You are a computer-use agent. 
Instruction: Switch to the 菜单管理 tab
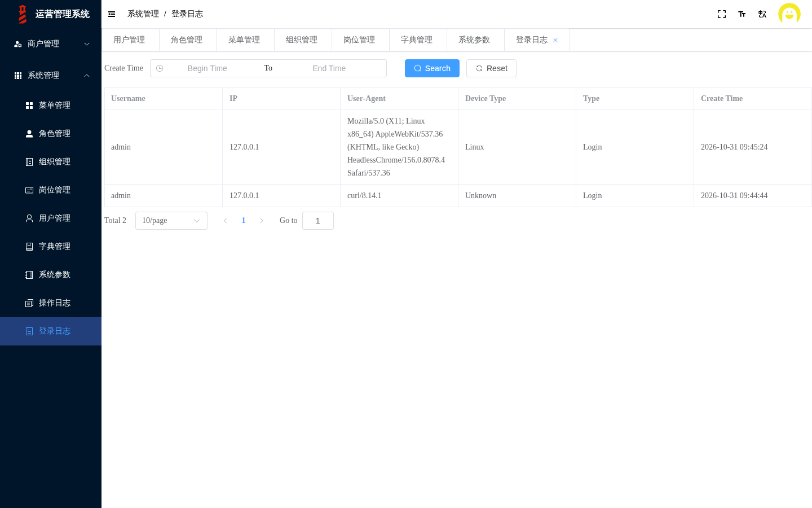click(x=244, y=40)
